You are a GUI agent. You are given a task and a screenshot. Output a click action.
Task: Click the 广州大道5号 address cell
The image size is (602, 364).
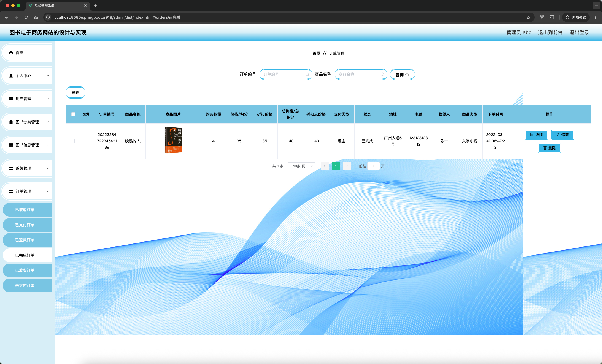(393, 141)
